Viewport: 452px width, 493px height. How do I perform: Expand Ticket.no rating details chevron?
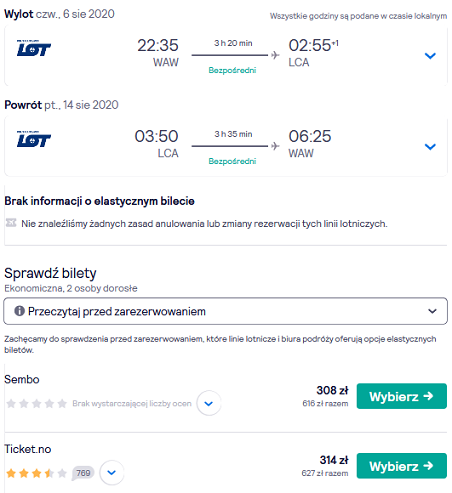point(112,473)
